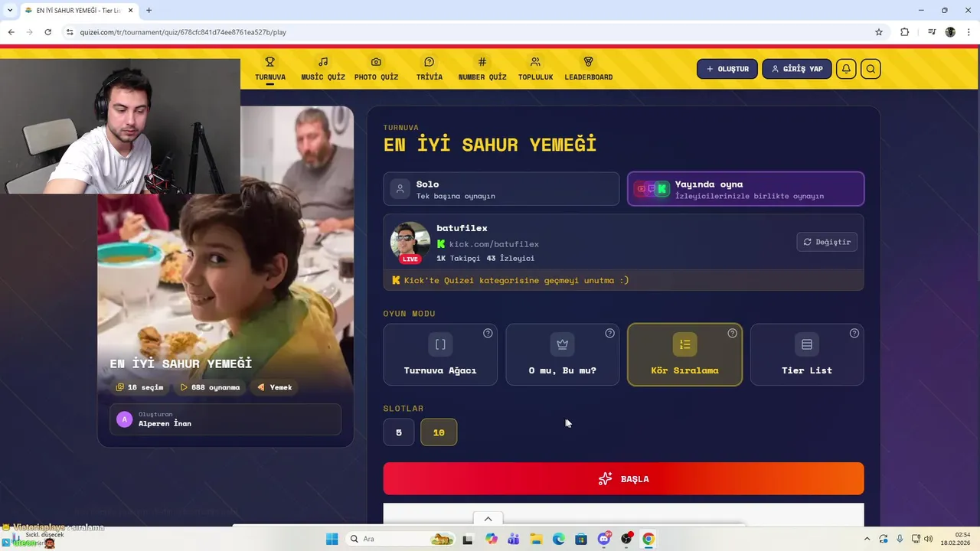This screenshot has width=980, height=551.
Task: Open Topluluk community page
Action: tap(535, 69)
